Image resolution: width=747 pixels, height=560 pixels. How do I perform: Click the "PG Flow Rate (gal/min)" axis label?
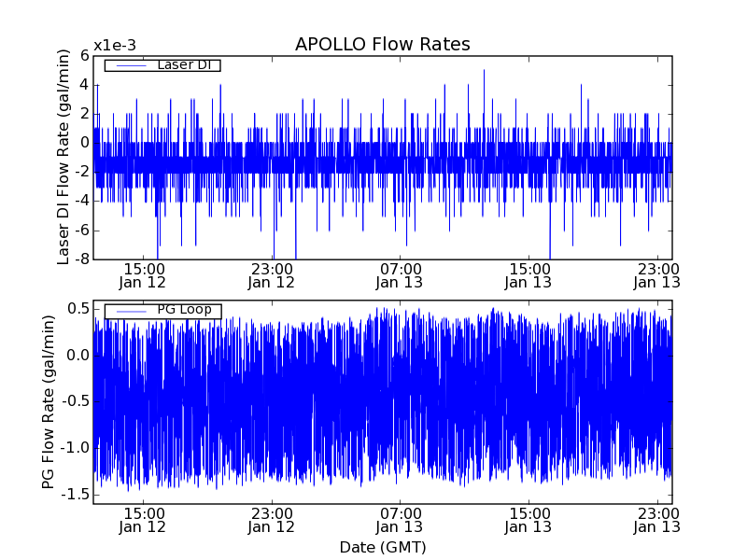pyautogui.click(x=49, y=402)
